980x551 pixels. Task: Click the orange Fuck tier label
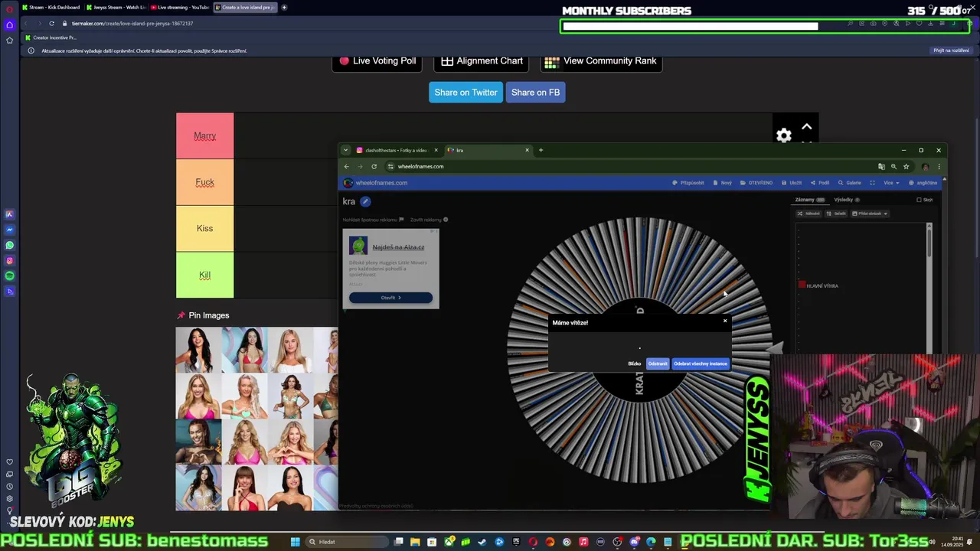click(x=204, y=182)
